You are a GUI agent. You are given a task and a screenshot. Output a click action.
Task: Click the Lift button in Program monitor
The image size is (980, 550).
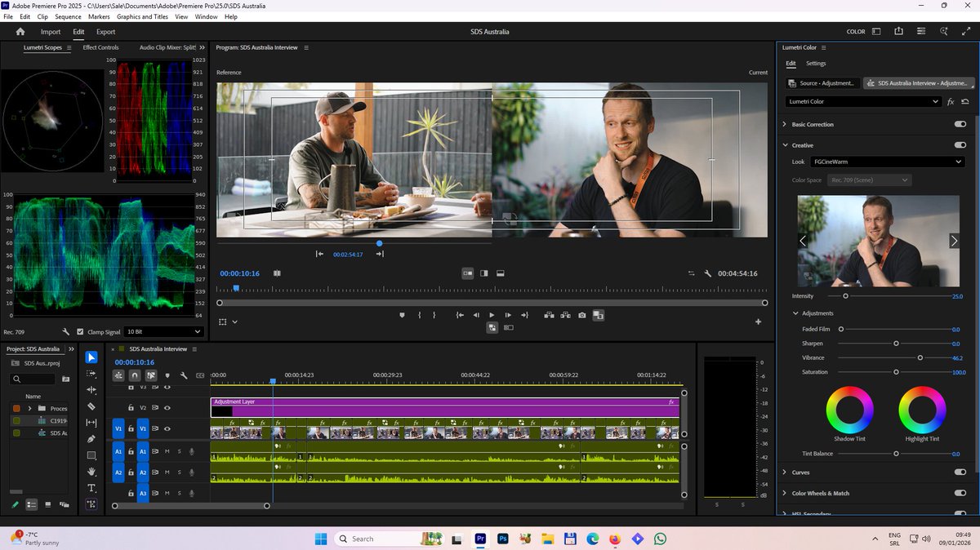548,315
